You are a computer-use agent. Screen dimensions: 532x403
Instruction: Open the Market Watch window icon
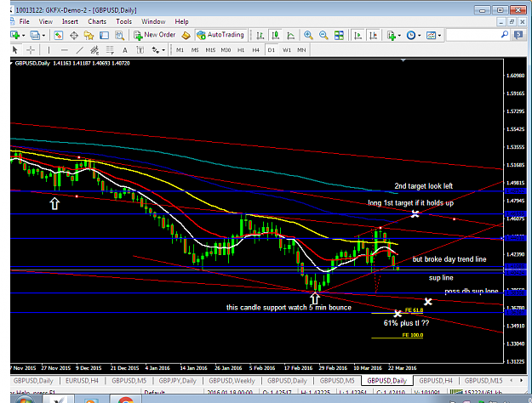[x=59, y=35]
